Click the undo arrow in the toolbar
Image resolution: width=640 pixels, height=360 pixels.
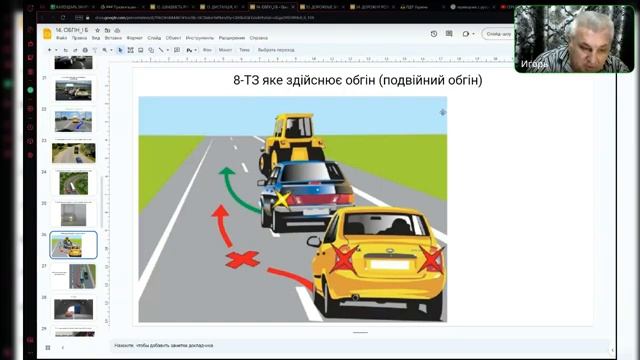click(65, 50)
